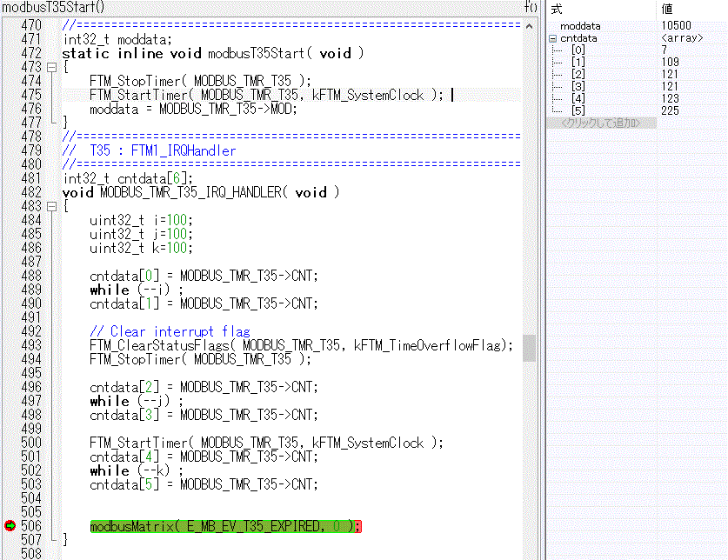Select array element [4] in watch

click(x=578, y=98)
